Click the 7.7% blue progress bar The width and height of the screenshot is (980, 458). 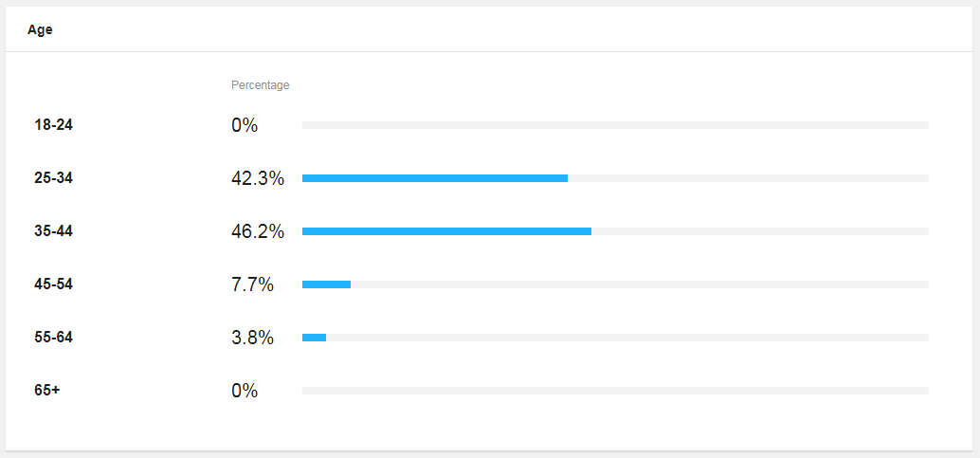click(326, 284)
